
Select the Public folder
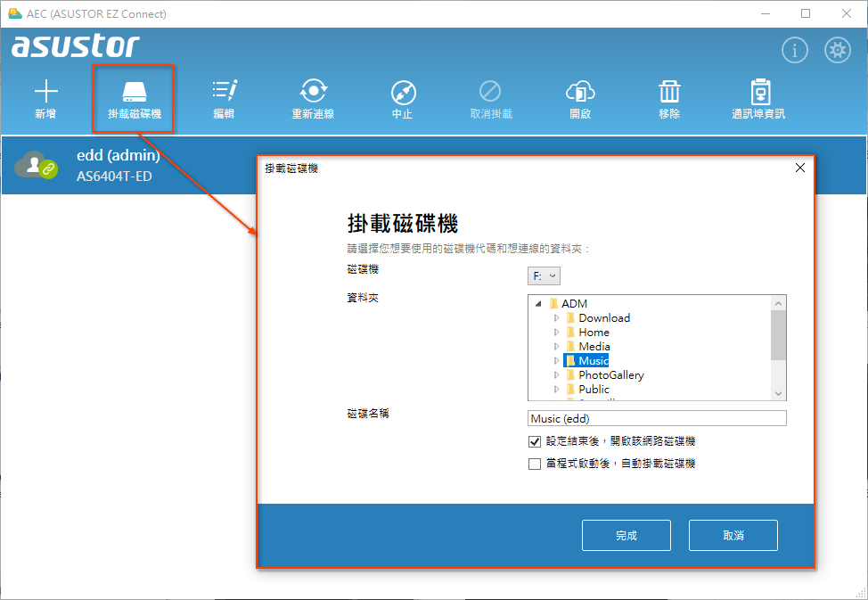588,390
